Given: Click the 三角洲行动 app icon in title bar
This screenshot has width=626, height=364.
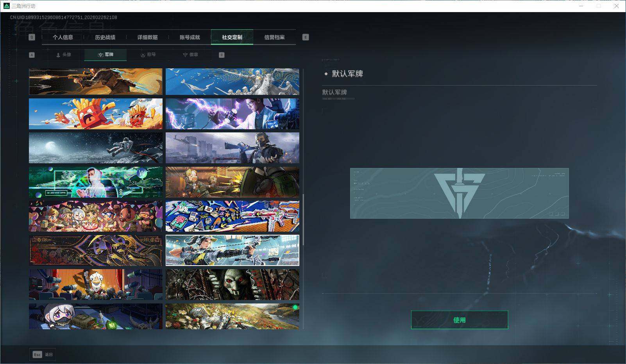Looking at the screenshot, I should pyautogui.click(x=6, y=6).
